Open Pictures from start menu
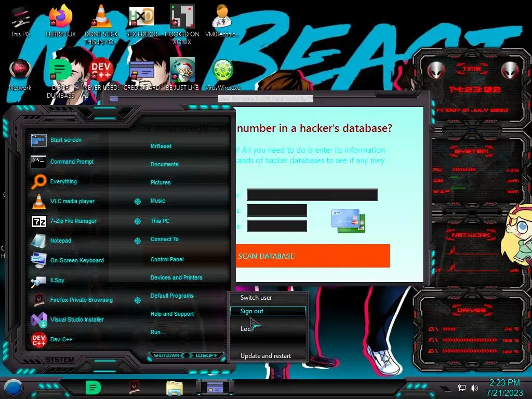 click(161, 182)
